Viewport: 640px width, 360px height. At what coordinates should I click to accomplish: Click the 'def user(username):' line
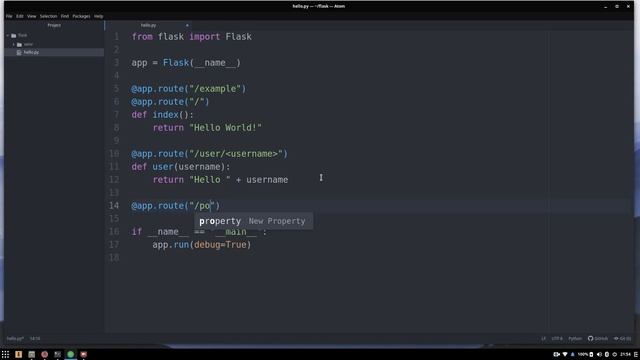(181, 167)
